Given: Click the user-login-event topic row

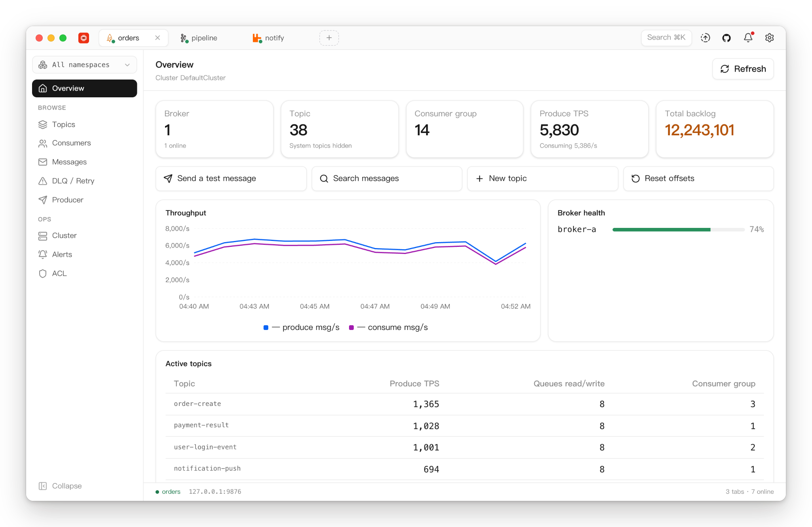Looking at the screenshot, I should [x=465, y=447].
